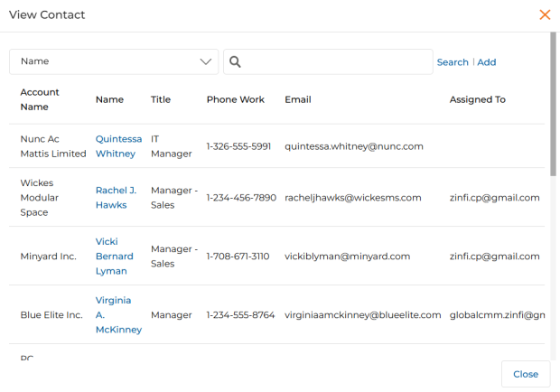Click the Add link
This screenshot has height=392, width=560.
tap(487, 62)
